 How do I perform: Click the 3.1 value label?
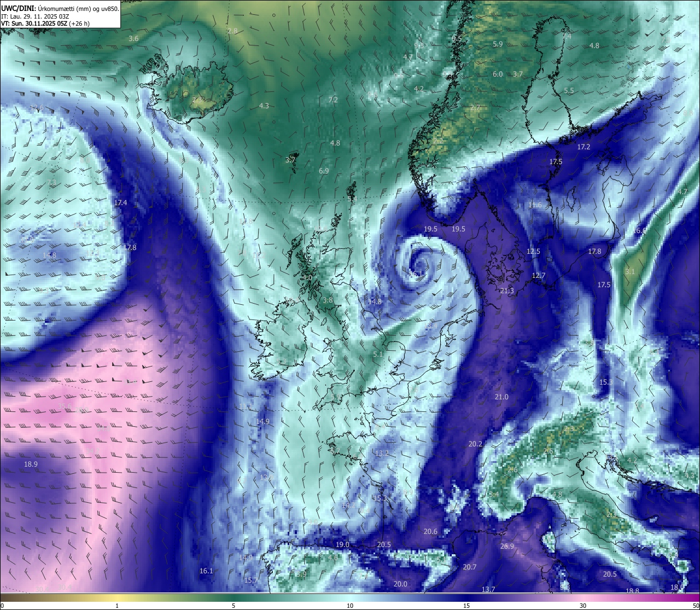coord(630,271)
